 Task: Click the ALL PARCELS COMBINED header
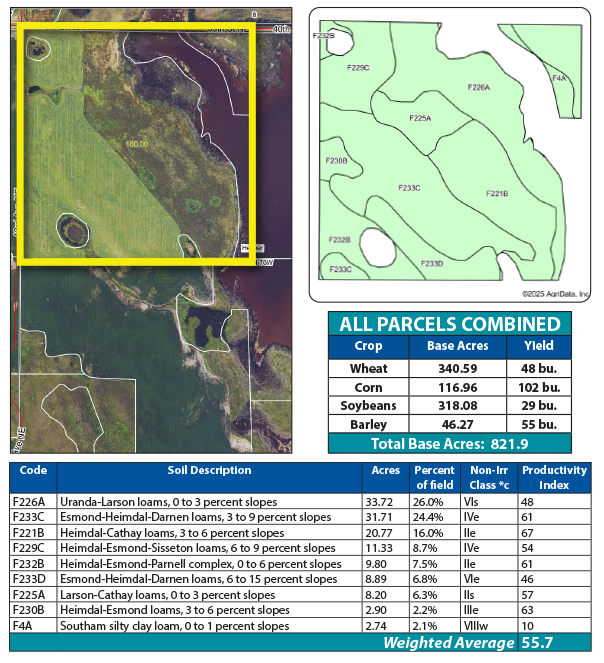(x=450, y=324)
